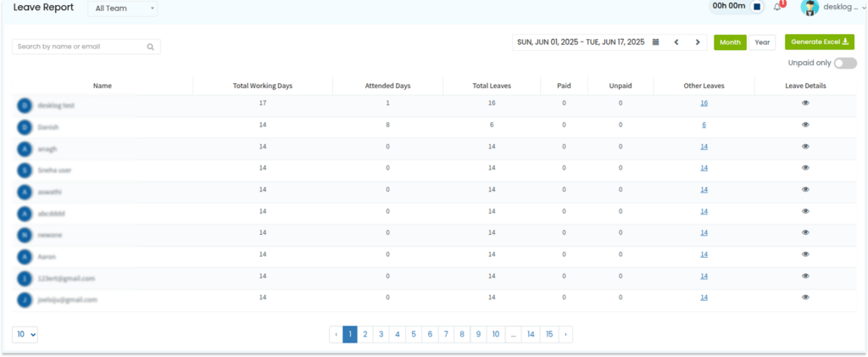This screenshot has width=868, height=357.
Task: Click the search by name or email field
Action: point(86,47)
